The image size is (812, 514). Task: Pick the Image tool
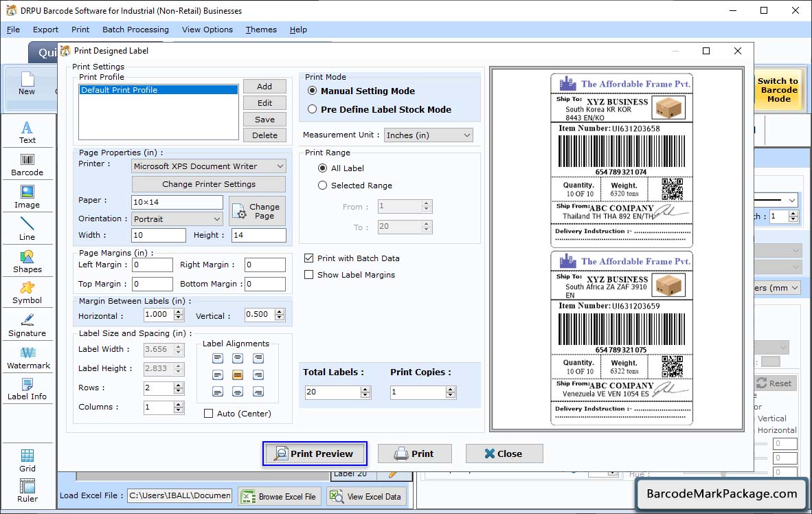pos(27,197)
